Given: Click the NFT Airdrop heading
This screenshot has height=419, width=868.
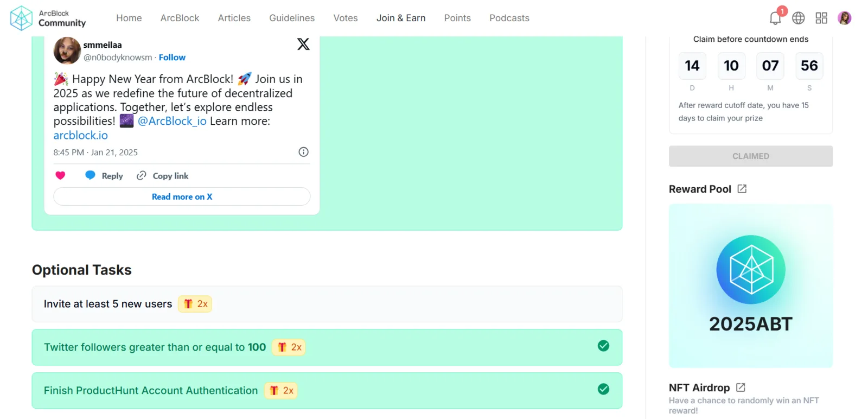Looking at the screenshot, I should (699, 388).
